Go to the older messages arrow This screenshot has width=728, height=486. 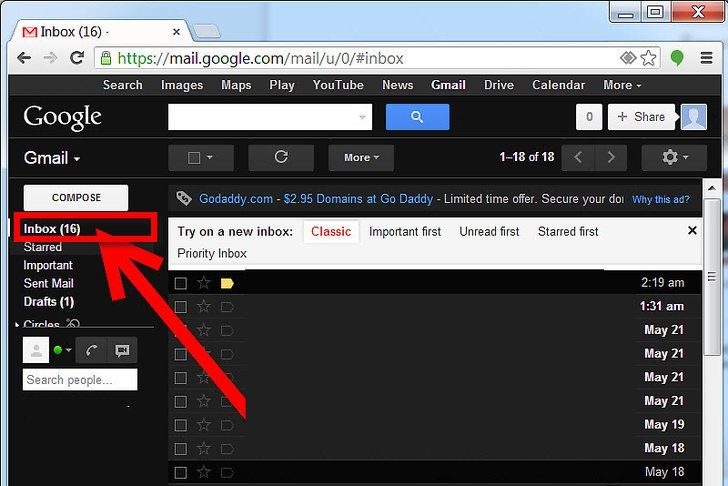611,157
